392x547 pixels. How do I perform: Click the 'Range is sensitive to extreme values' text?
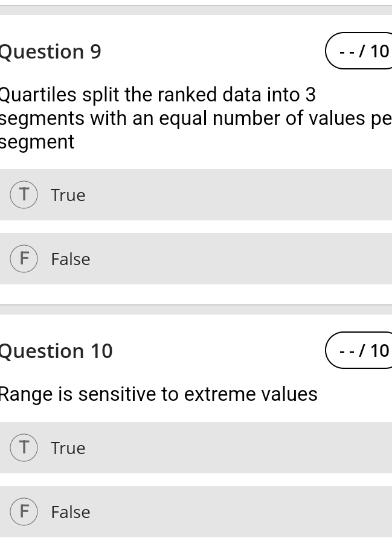158,394
